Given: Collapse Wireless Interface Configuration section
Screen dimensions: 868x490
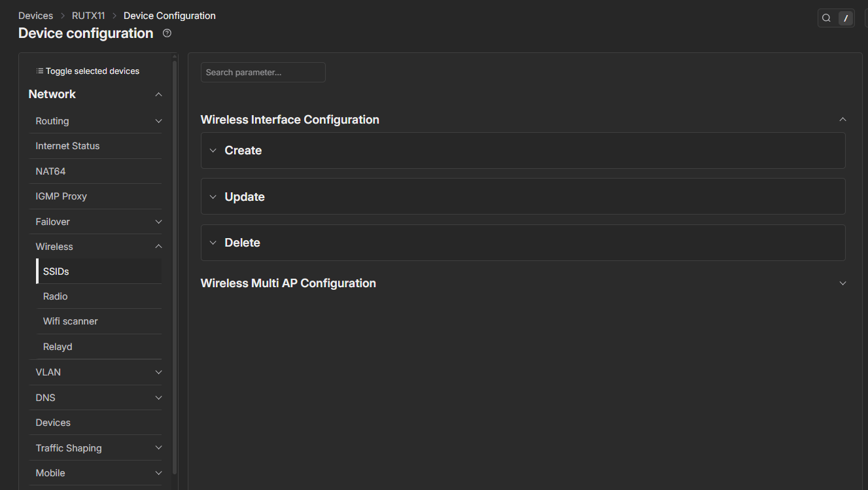Looking at the screenshot, I should 842,120.
